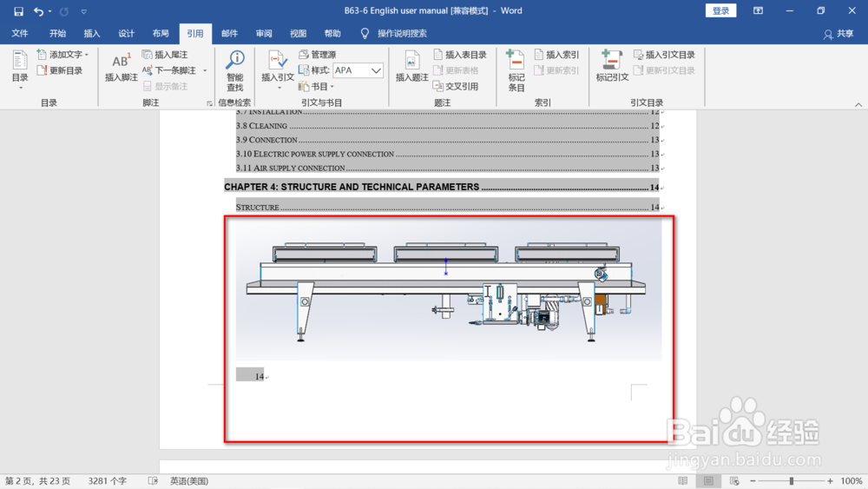Open Customize Quick Access Toolbar dropdown
The height and width of the screenshot is (489, 868).
[x=83, y=11]
